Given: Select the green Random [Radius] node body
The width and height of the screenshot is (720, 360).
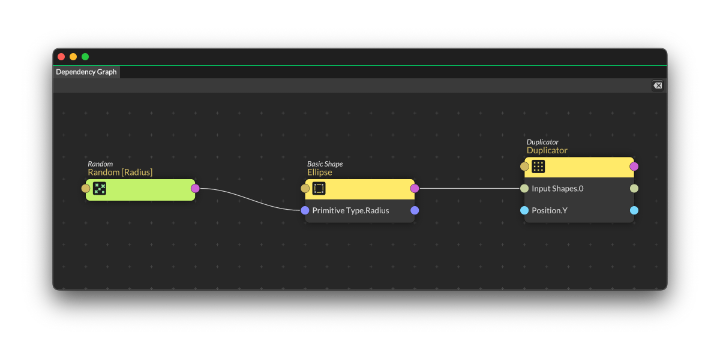Looking at the screenshot, I should 141,190.
